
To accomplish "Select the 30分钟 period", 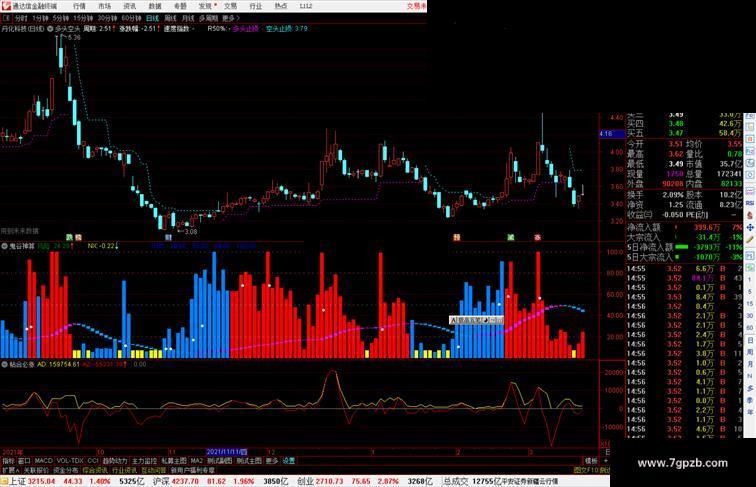I will pyautogui.click(x=107, y=18).
